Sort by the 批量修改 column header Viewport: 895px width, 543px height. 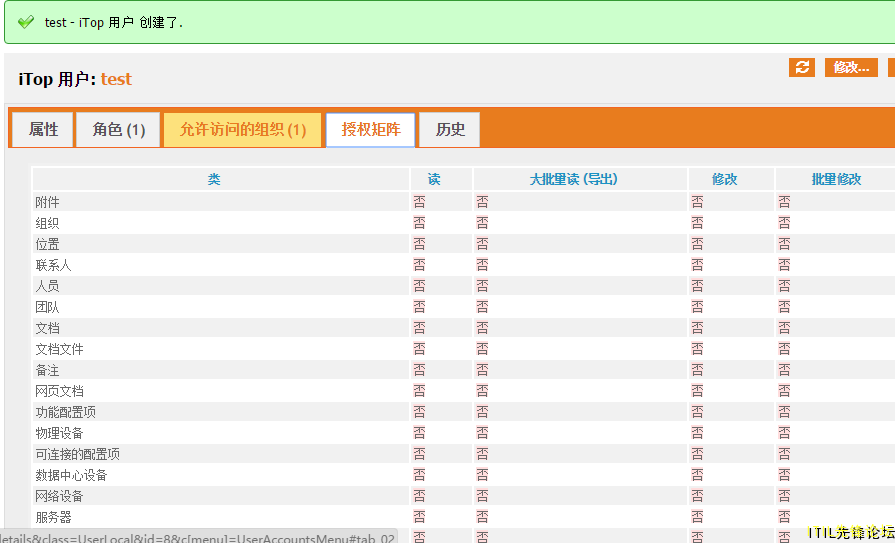[836, 179]
